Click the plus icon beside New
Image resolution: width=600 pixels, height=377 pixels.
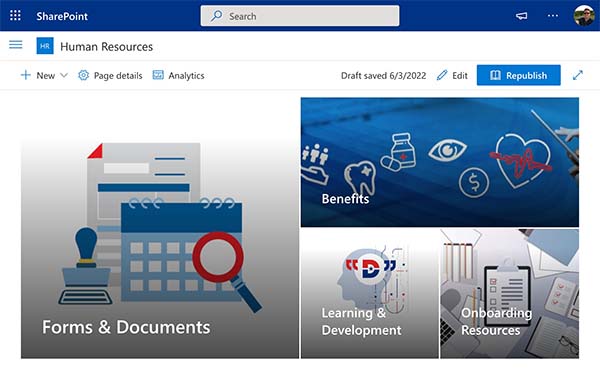[26, 75]
